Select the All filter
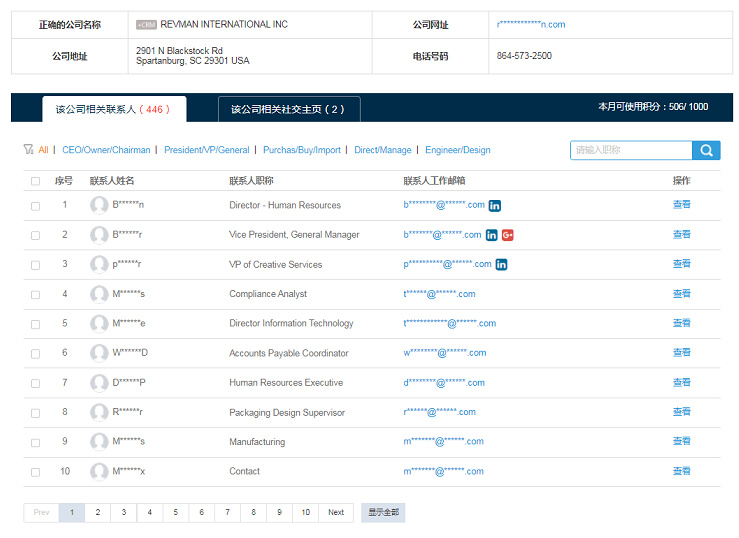The image size is (739, 538). [43, 150]
